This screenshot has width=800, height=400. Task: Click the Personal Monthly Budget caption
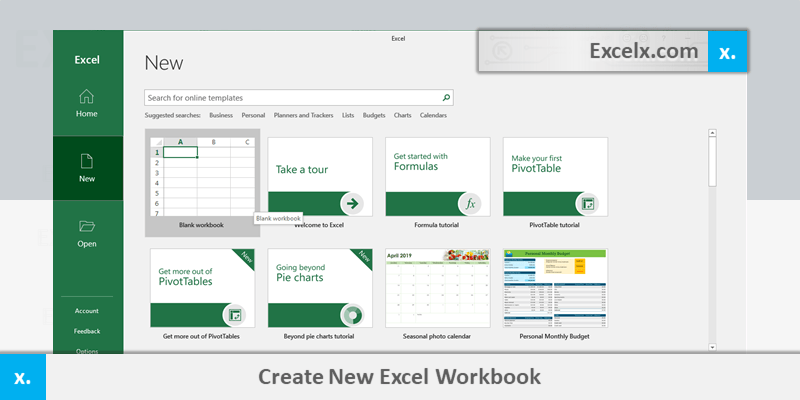click(x=555, y=336)
